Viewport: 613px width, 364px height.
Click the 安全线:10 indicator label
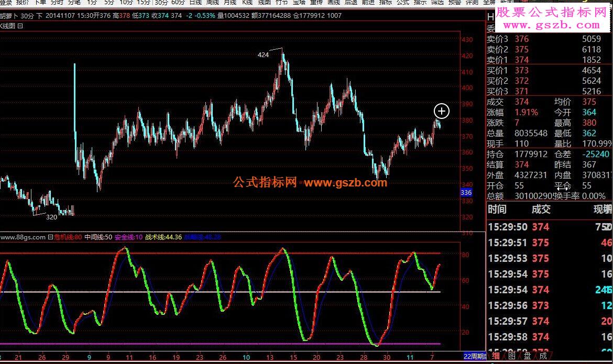tap(128, 237)
